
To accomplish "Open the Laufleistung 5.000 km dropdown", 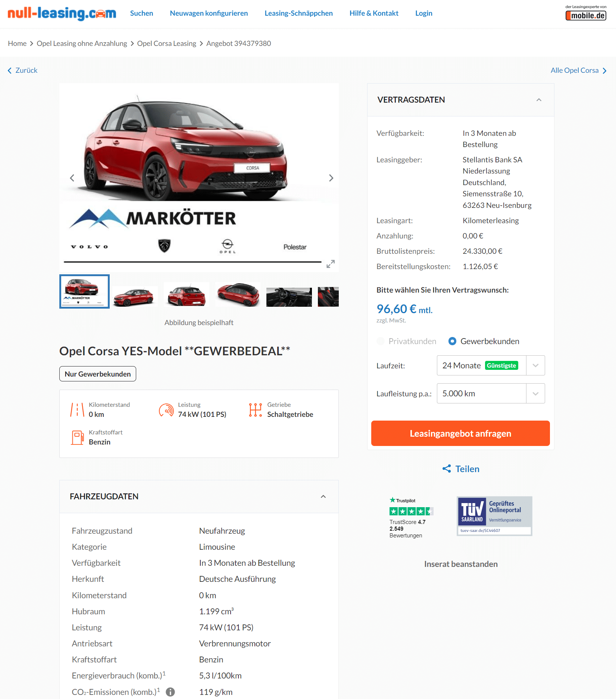I will (x=491, y=393).
